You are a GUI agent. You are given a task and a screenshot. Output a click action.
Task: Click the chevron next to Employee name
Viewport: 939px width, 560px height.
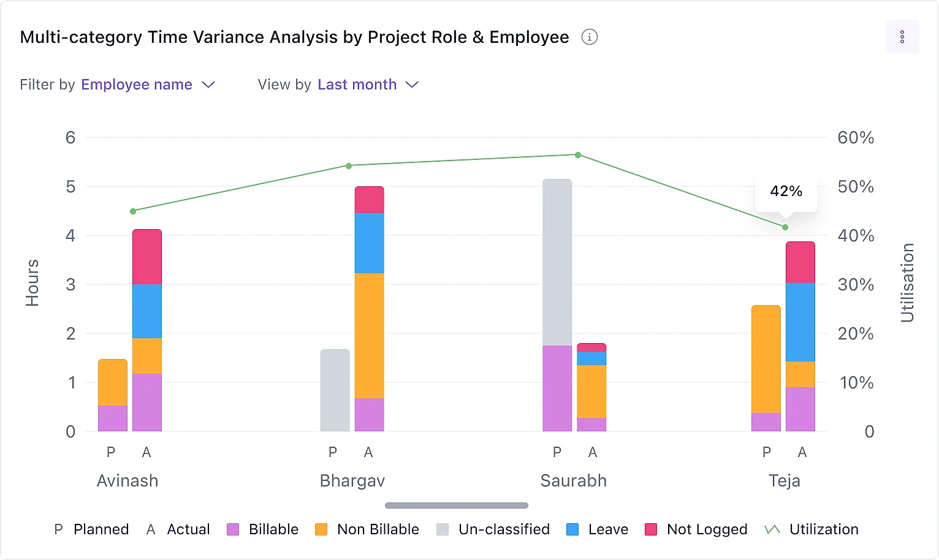208,85
